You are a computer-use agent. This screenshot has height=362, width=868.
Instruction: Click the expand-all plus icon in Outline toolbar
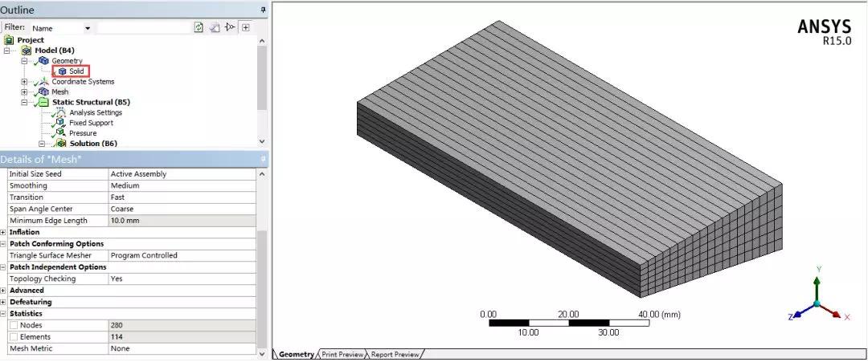(x=246, y=27)
